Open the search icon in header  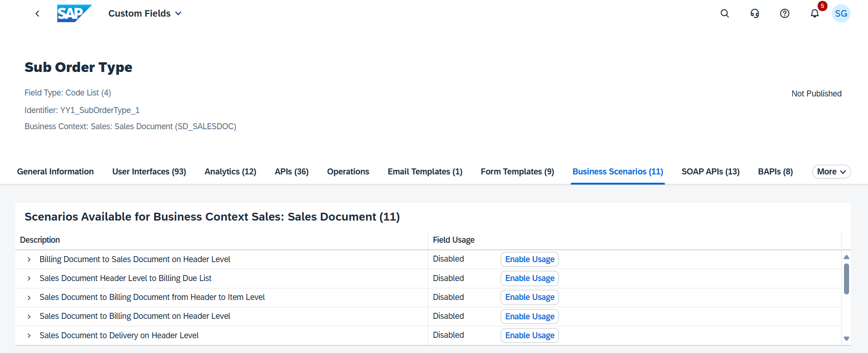click(x=724, y=14)
